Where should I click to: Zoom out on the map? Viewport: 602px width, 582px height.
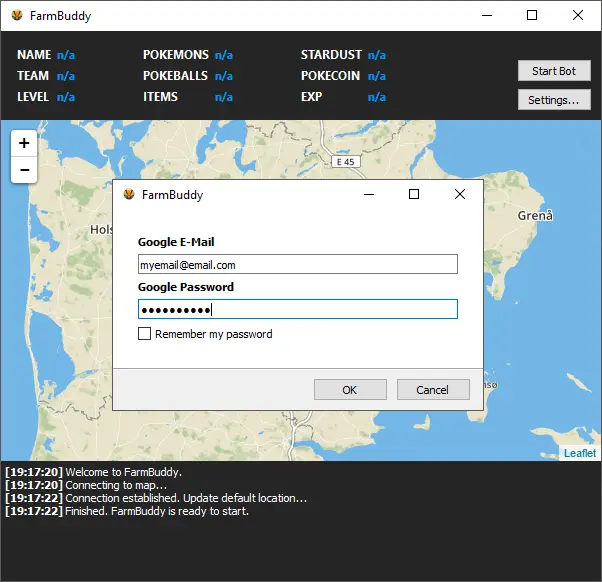[24, 171]
